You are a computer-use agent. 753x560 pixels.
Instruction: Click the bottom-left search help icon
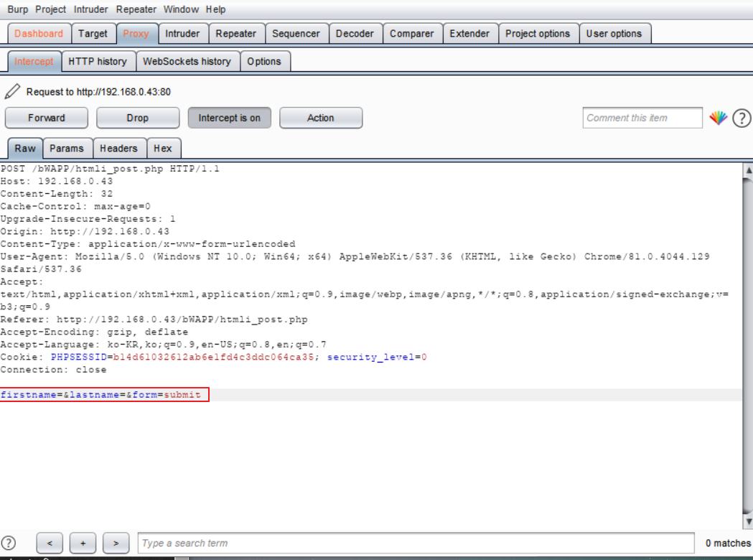(x=8, y=543)
